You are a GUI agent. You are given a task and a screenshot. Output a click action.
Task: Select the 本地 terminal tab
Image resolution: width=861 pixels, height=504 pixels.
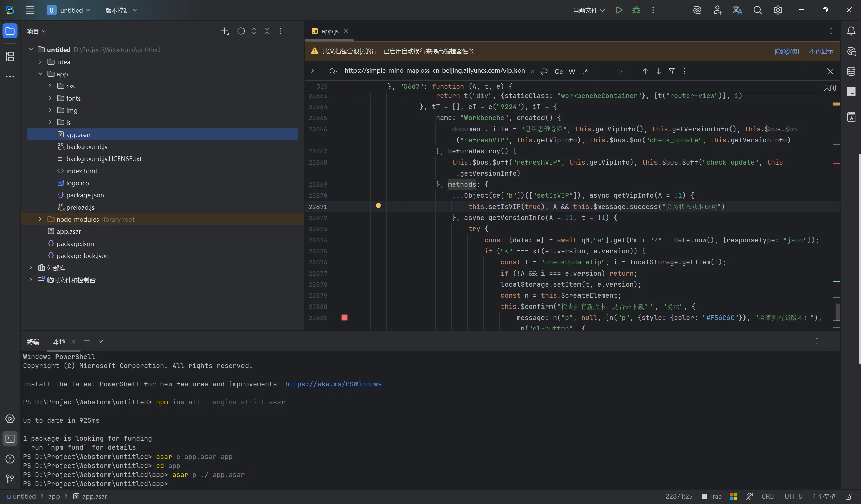tap(59, 341)
